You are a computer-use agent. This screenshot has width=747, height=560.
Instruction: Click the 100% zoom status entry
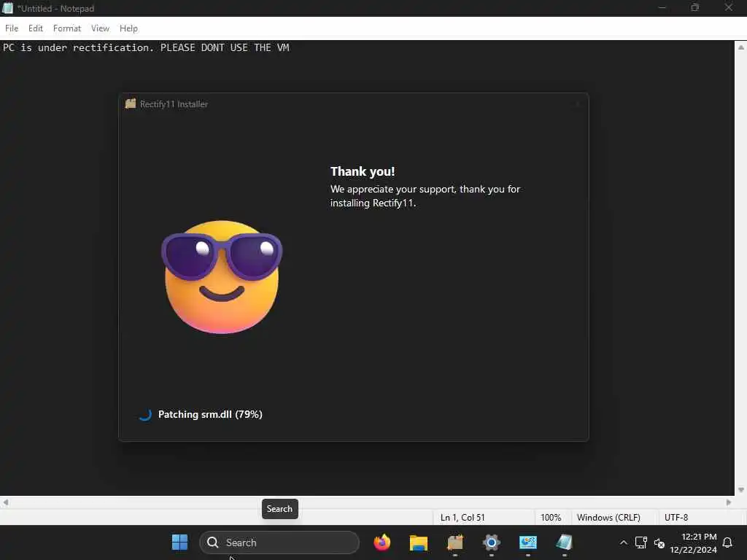click(551, 518)
